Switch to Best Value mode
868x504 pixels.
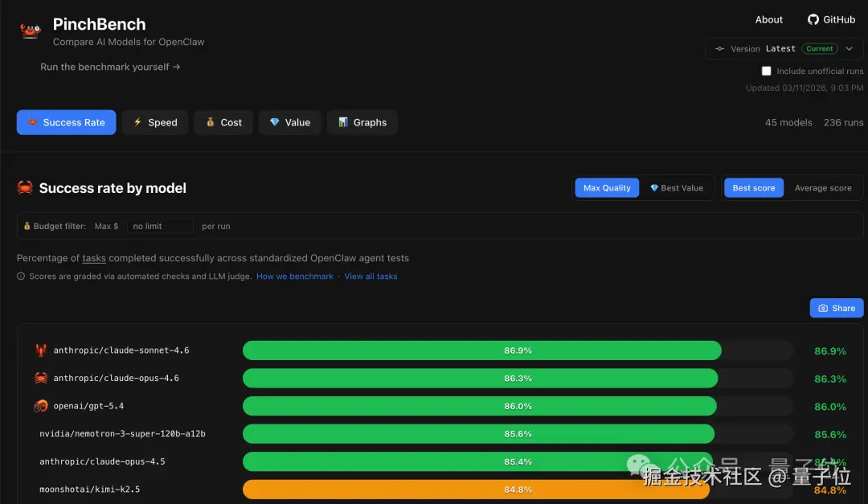[x=677, y=188]
